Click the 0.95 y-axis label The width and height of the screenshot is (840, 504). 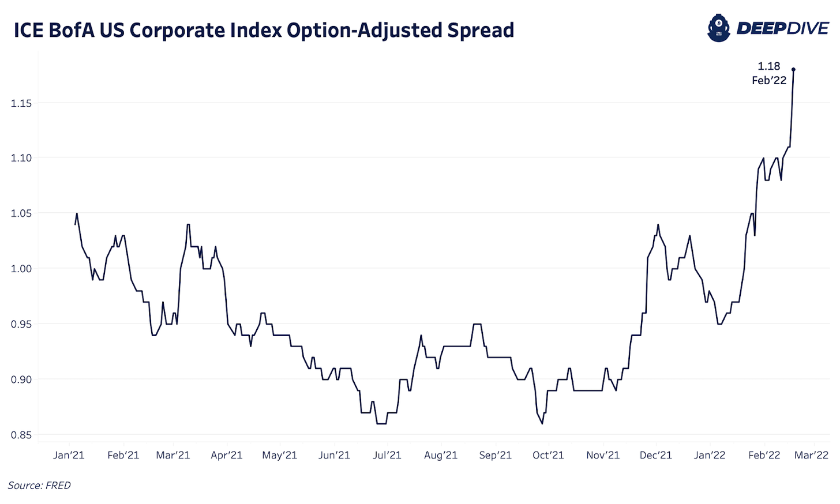click(21, 324)
